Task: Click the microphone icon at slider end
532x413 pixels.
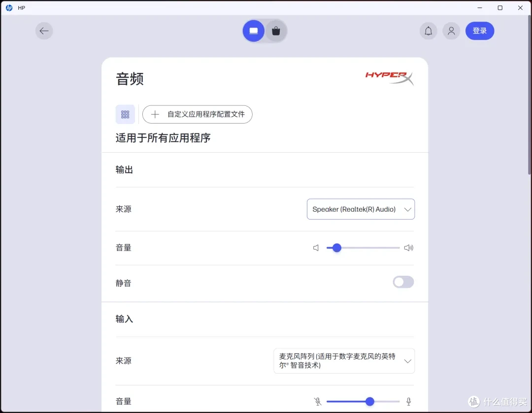Action: 408,402
